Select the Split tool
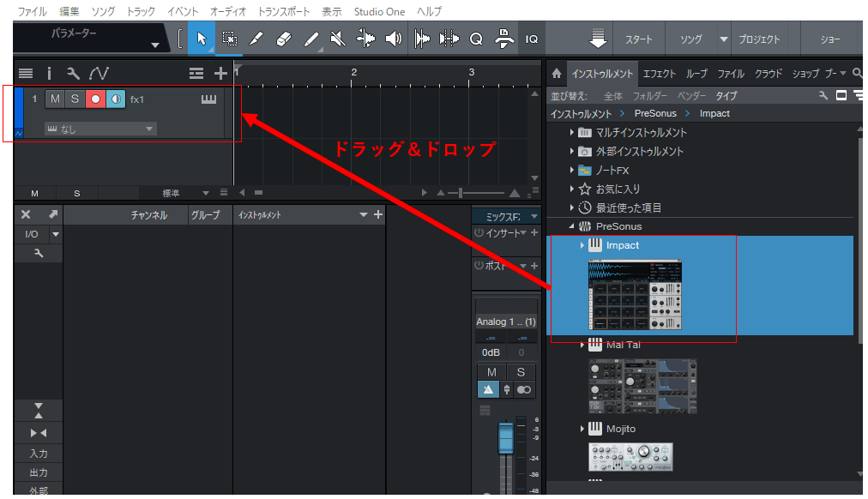The height and width of the screenshot is (499, 868). tap(256, 39)
